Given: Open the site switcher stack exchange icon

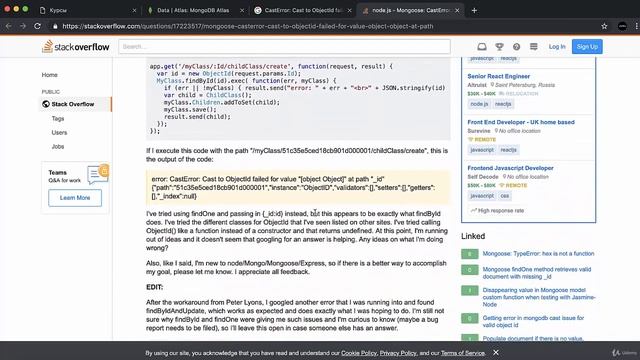Looking at the screenshot, I should coord(533,47).
